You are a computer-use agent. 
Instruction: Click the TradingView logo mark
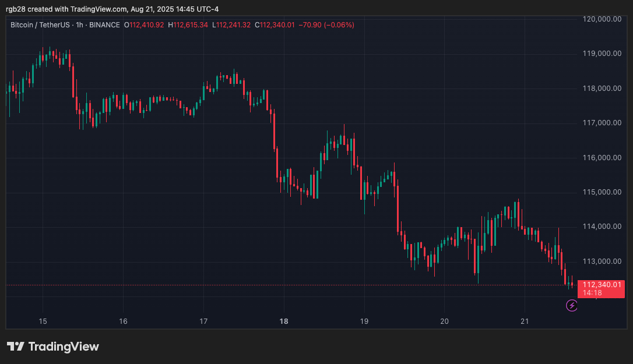[x=15, y=347]
